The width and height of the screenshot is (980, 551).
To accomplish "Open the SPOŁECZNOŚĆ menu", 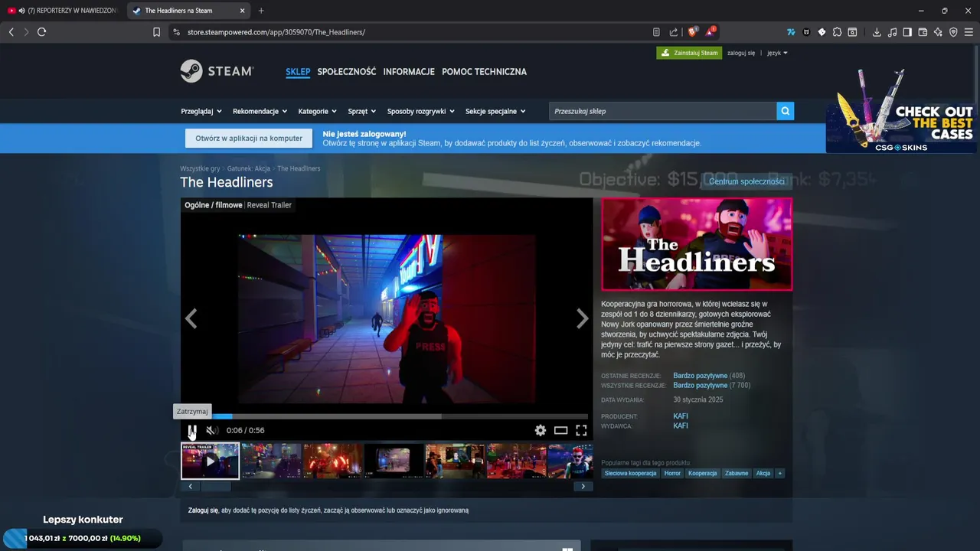I will (347, 72).
